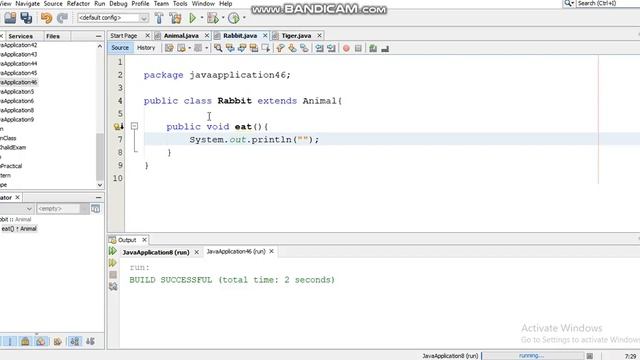Open the Tools menu
This screenshot has width=640, height=360.
point(180,4)
